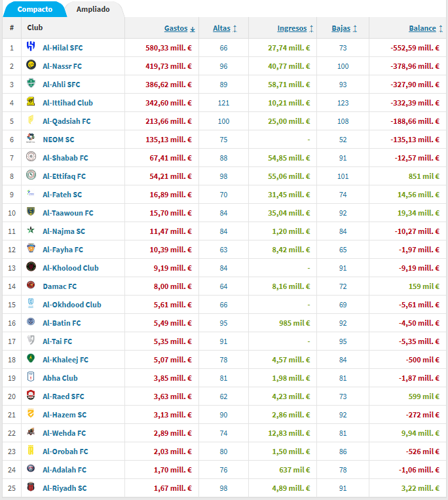This screenshot has width=448, height=500.
Task: Click Al-Fateh's 14,56 mill. € balance
Action: [419, 195]
